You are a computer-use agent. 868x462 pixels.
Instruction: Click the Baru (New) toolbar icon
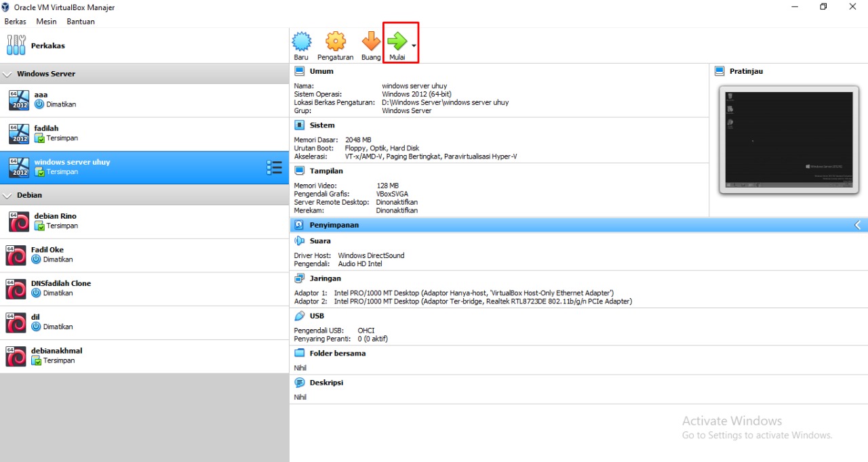302,42
